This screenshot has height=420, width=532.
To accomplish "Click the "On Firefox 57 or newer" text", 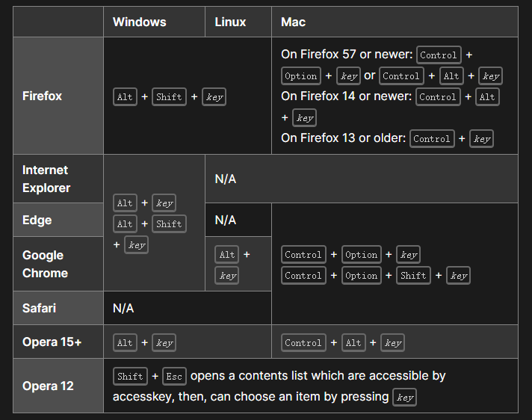I will tap(346, 55).
